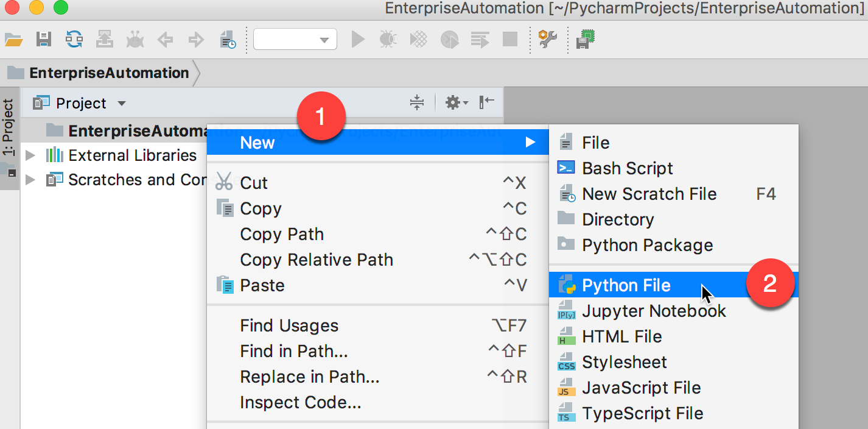The image size is (868, 429).
Task: Create a new JavaScript File
Action: [673, 388]
